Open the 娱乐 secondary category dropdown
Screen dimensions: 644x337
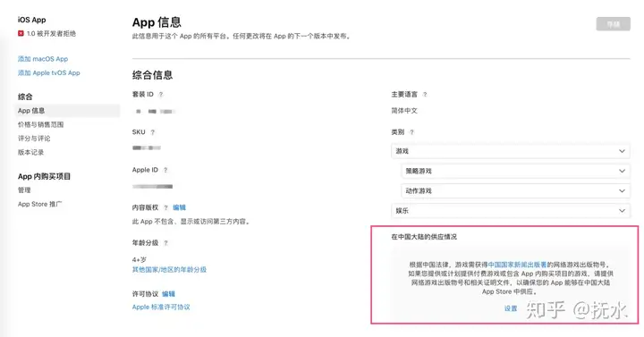(510, 211)
